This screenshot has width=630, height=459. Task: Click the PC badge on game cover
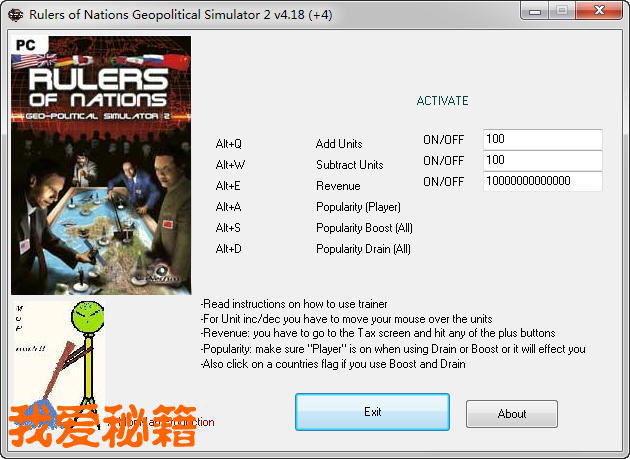pos(26,45)
